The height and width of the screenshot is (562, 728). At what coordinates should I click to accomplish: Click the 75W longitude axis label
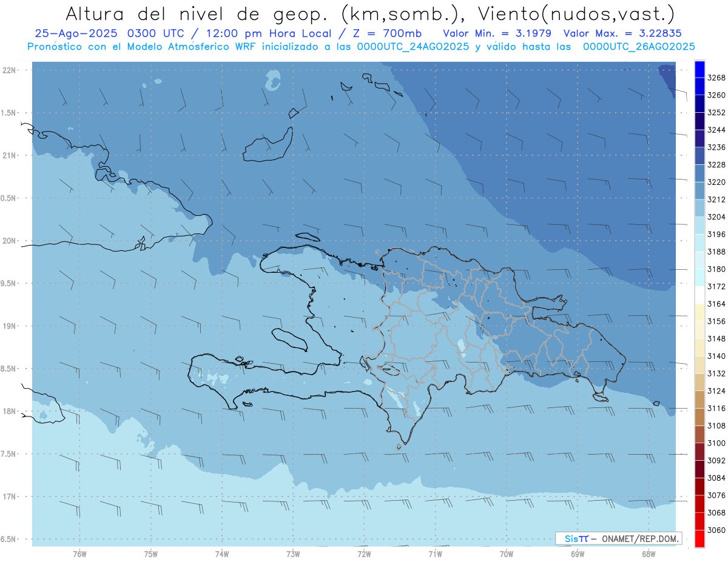tap(150, 554)
